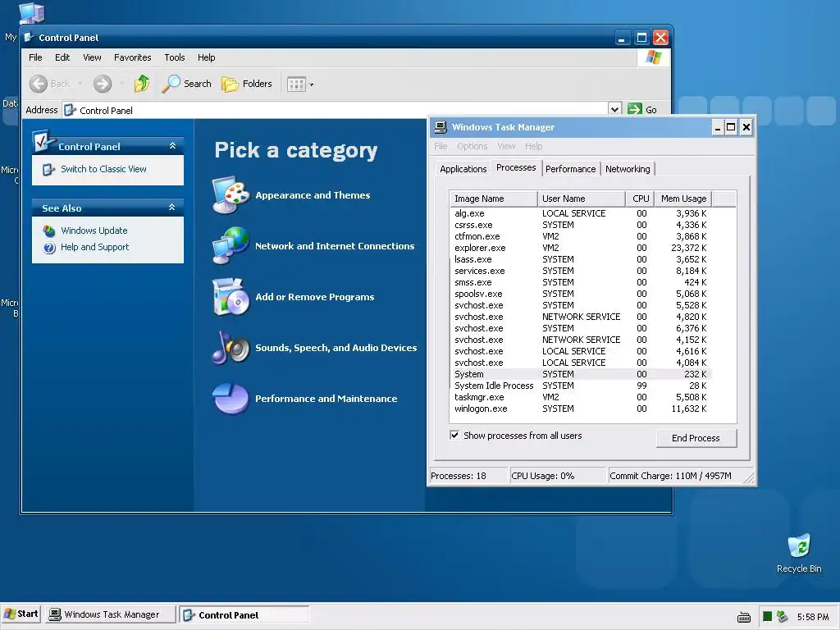Open the File menu in Control Panel
The height and width of the screenshot is (630, 840).
click(35, 57)
